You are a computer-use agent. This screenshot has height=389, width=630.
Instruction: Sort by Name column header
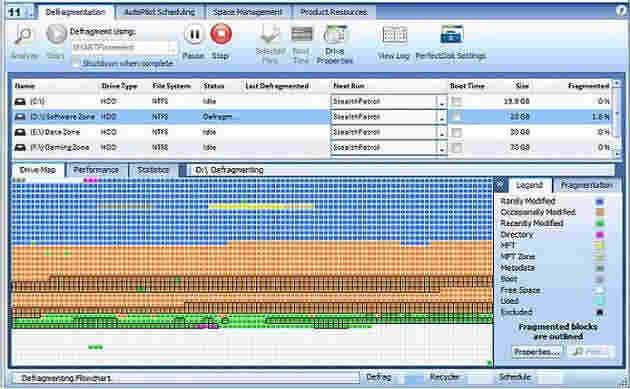pyautogui.click(x=25, y=86)
